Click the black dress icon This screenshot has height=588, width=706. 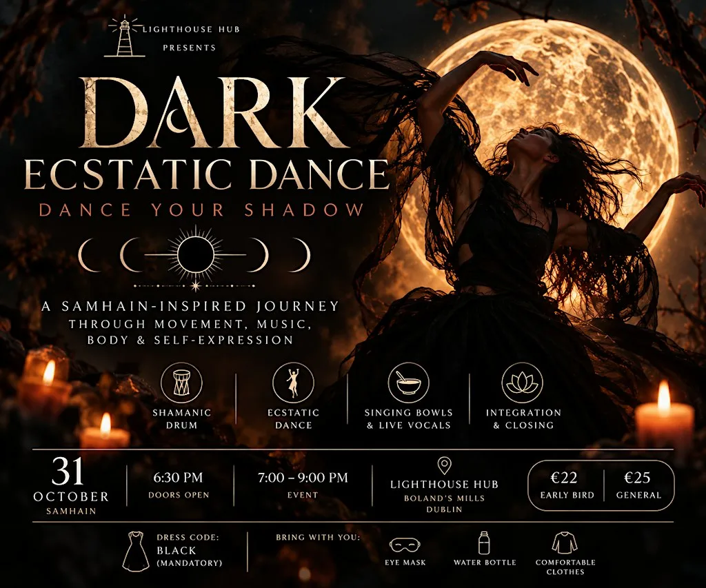tap(136, 551)
